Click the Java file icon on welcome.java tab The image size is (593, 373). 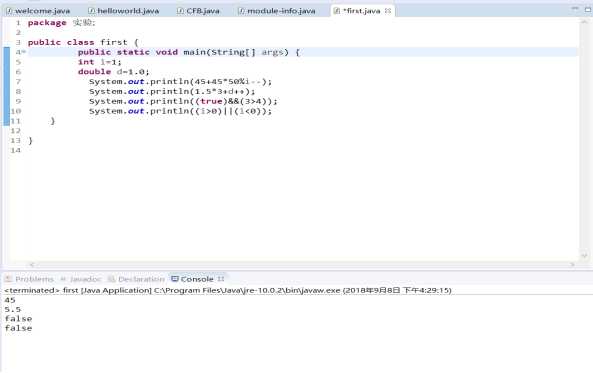pyautogui.click(x=9, y=11)
